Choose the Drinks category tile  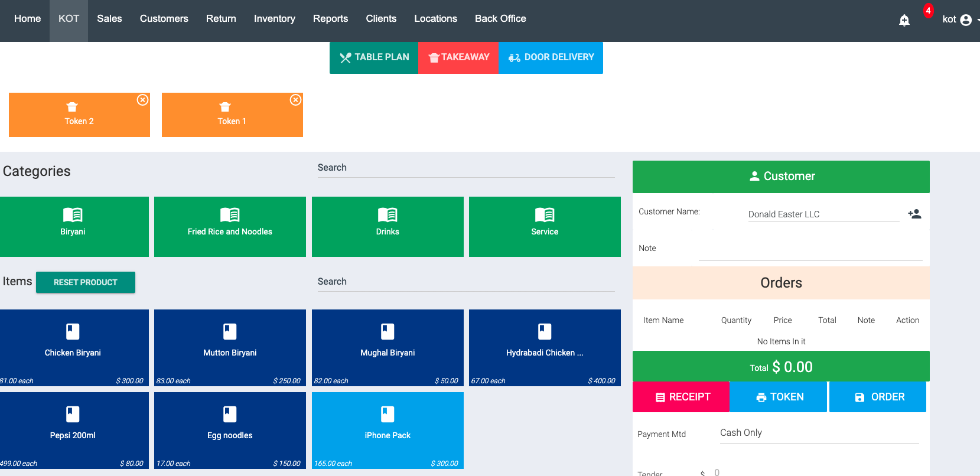(x=388, y=227)
